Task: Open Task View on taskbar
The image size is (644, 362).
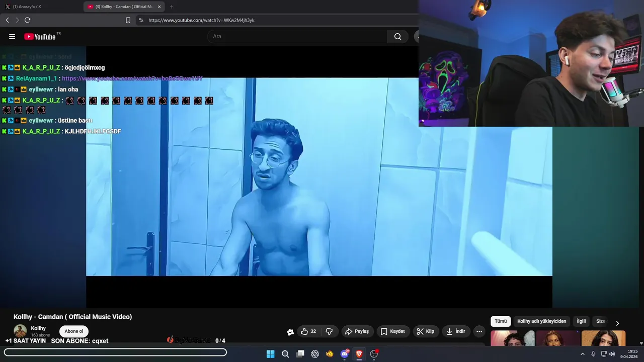Action: [x=300, y=354]
